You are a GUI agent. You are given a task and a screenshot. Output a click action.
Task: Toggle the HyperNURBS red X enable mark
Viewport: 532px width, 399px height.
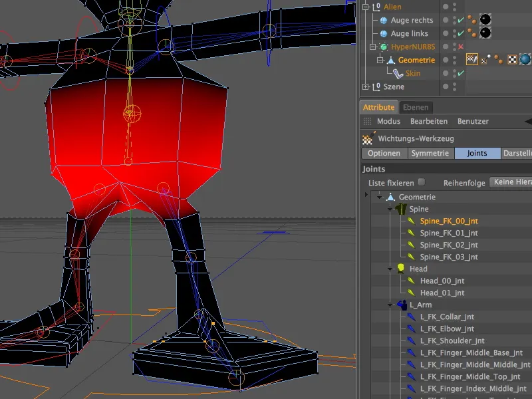click(x=461, y=47)
